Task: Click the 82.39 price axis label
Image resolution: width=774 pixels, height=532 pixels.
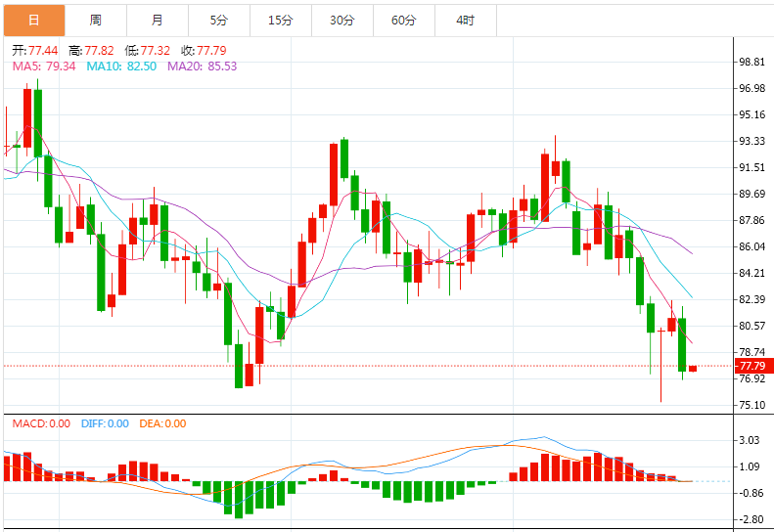Action: coord(751,299)
